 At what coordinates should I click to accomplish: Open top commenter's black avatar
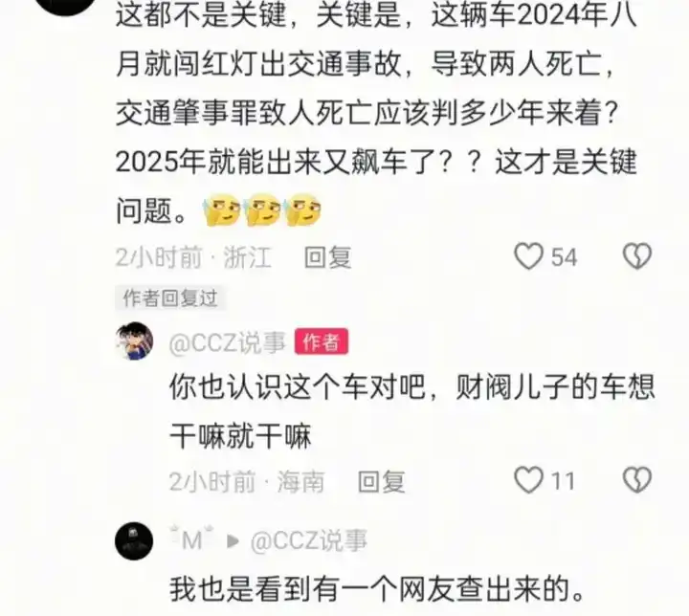coord(66,5)
